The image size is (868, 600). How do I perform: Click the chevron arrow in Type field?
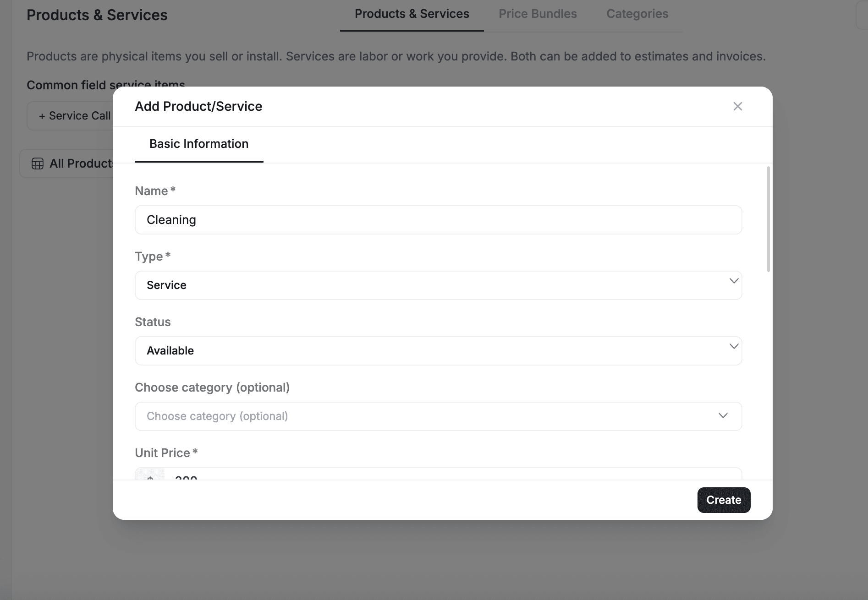[x=734, y=281]
